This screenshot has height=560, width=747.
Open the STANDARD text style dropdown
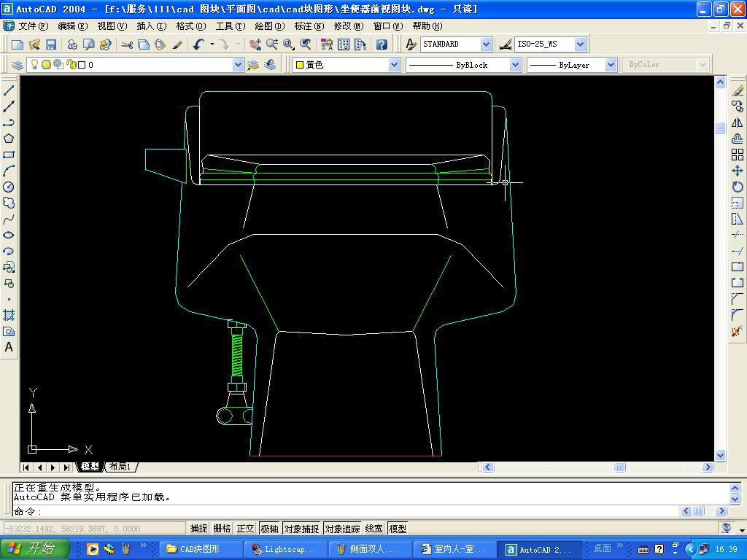pyautogui.click(x=487, y=44)
